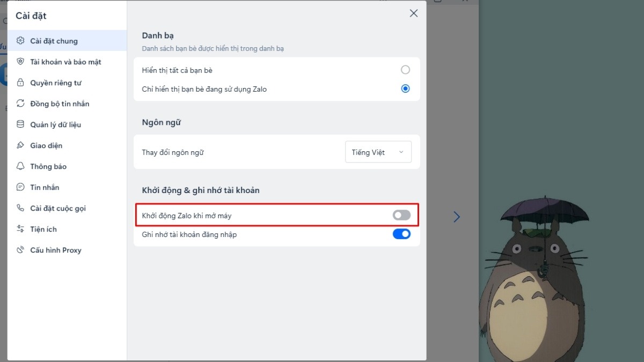Select Hiển thị tất cả bạn bè radio

(x=405, y=70)
